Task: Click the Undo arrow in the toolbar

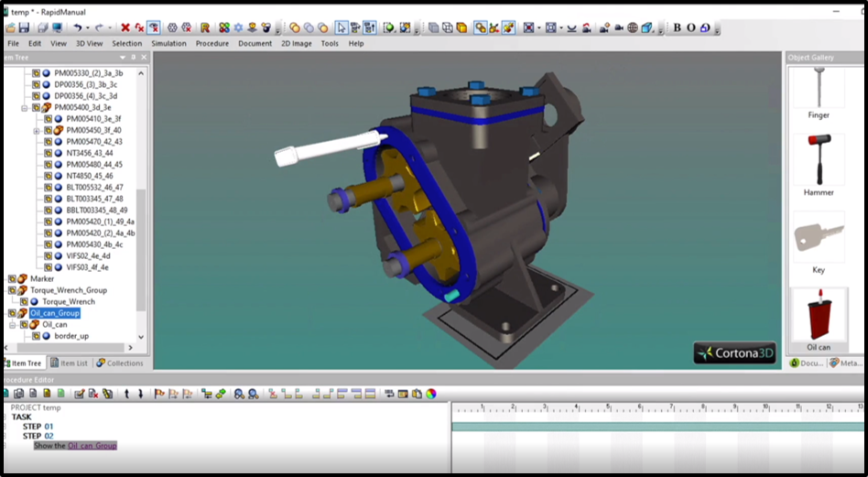Action: pos(78,27)
